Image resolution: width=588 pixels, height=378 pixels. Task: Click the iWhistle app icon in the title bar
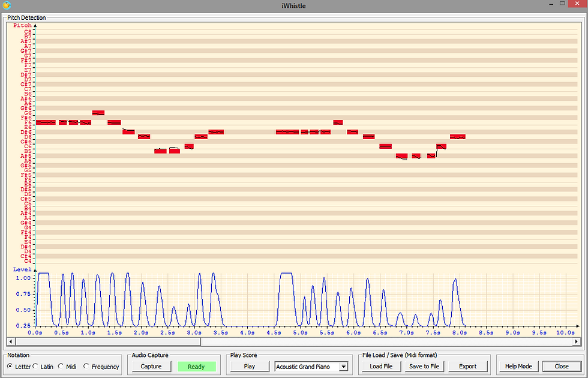pos(7,5)
